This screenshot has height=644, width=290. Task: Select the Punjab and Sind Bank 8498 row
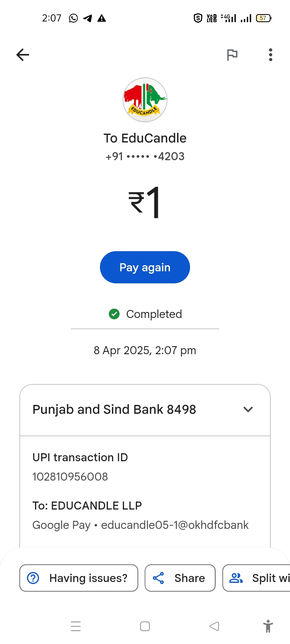click(x=114, y=409)
